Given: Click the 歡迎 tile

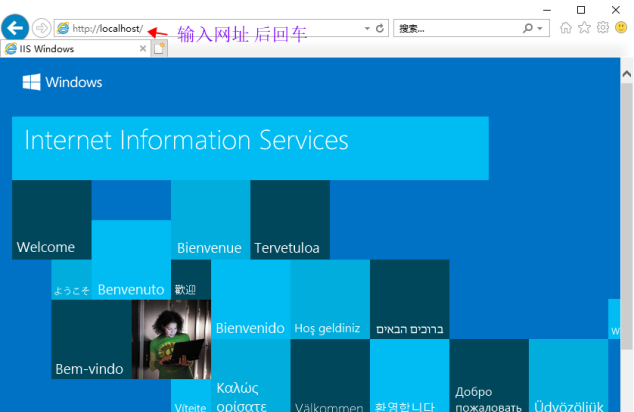Looking at the screenshot, I should click(x=191, y=280).
